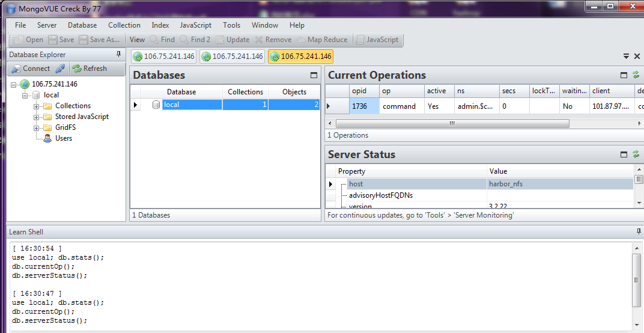Open the Server menu
Image resolution: width=644 pixels, height=333 pixels.
point(47,25)
